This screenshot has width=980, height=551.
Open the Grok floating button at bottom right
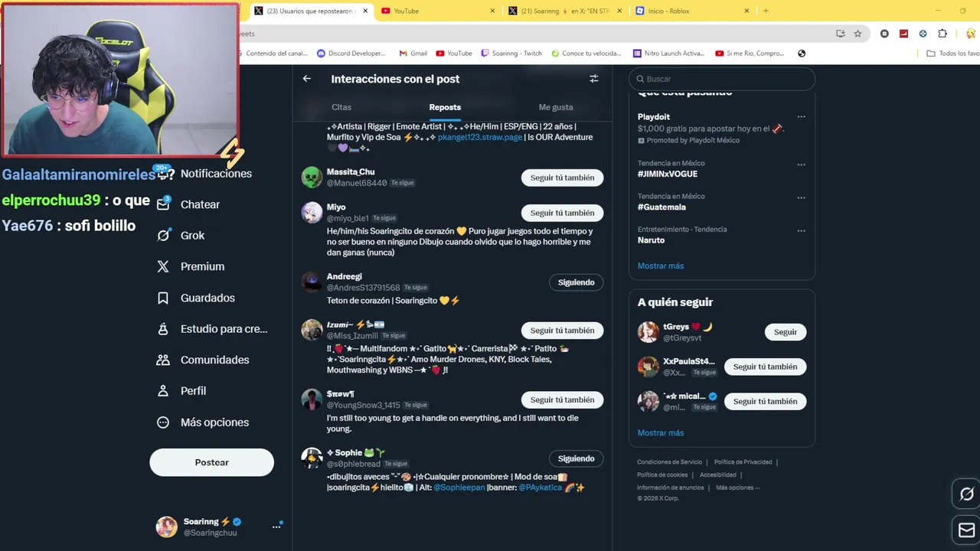click(x=966, y=494)
